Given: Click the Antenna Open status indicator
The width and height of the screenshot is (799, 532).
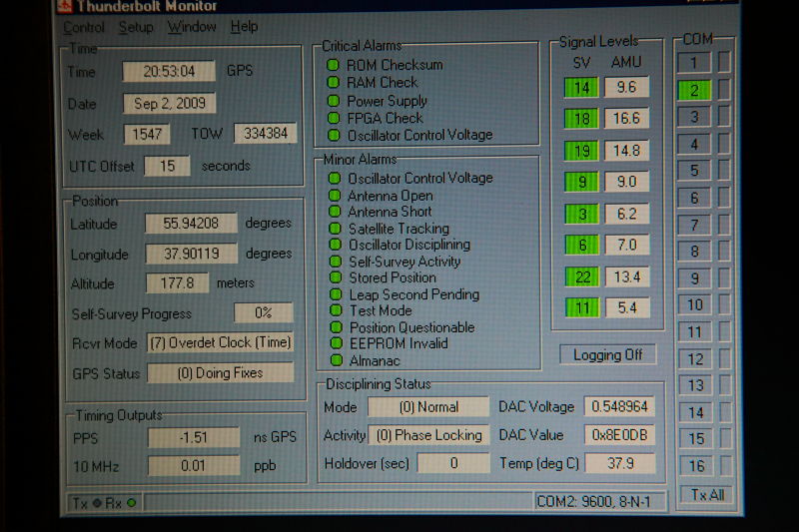Looking at the screenshot, I should [x=334, y=196].
